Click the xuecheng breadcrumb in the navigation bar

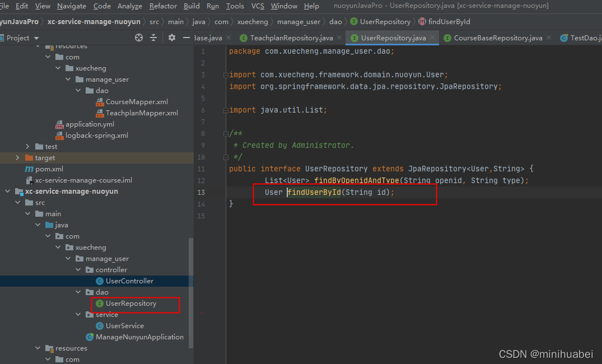[x=253, y=22]
